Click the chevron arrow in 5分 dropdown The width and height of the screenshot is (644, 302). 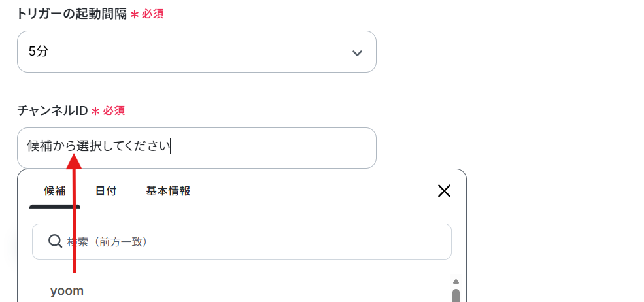pos(358,52)
